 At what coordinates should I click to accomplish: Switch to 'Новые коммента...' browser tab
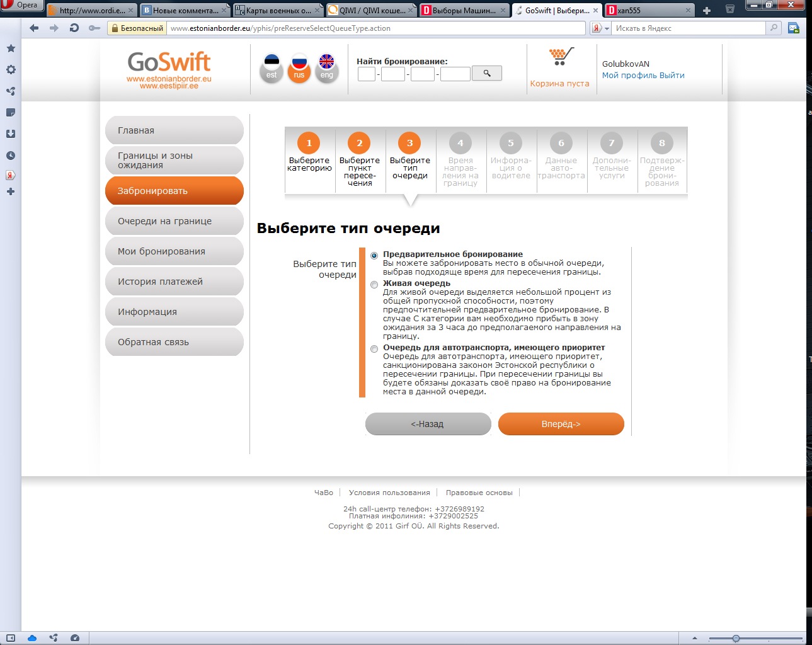pyautogui.click(x=185, y=11)
